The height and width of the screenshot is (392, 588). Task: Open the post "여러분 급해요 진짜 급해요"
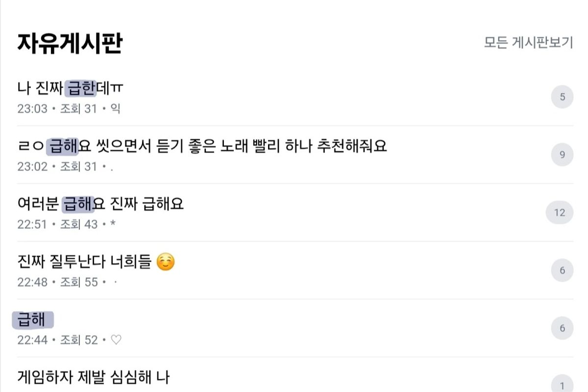coord(100,203)
